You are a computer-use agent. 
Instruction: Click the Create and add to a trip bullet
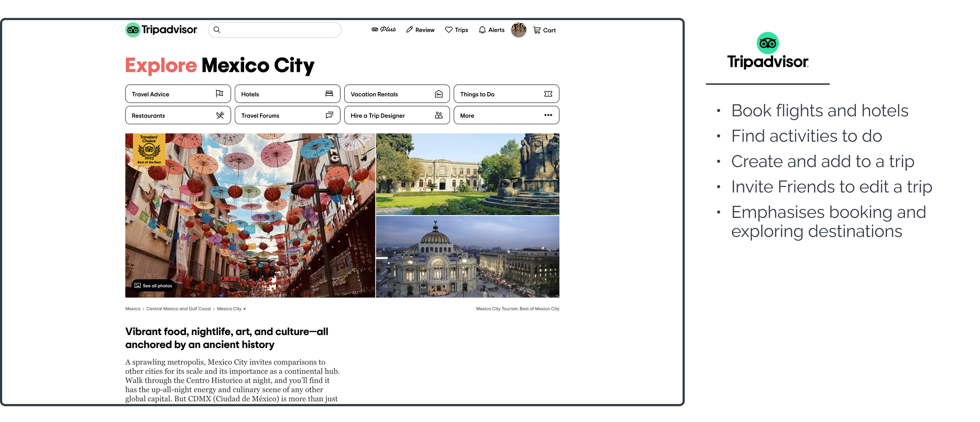click(x=823, y=161)
